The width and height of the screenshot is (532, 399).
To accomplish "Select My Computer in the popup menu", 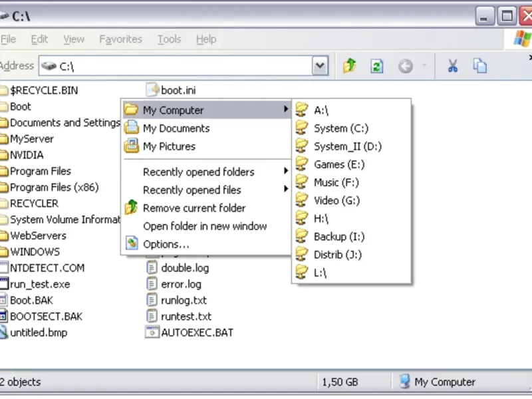I will (206, 110).
